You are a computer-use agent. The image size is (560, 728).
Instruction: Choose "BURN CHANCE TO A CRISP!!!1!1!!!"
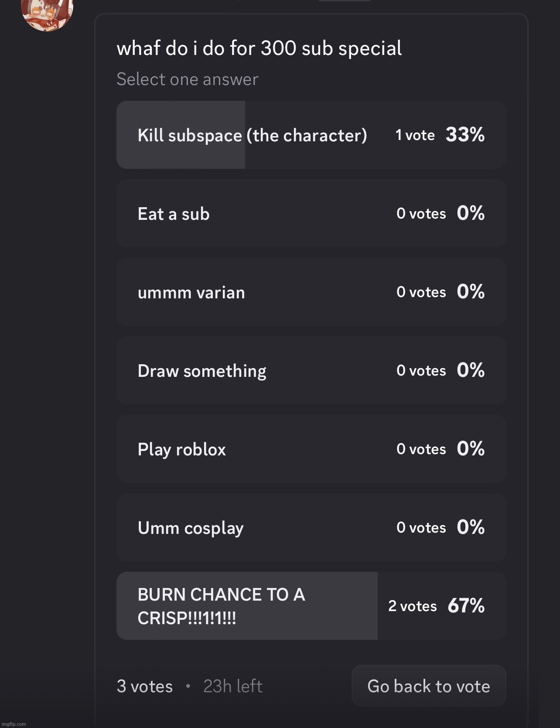[x=311, y=605]
